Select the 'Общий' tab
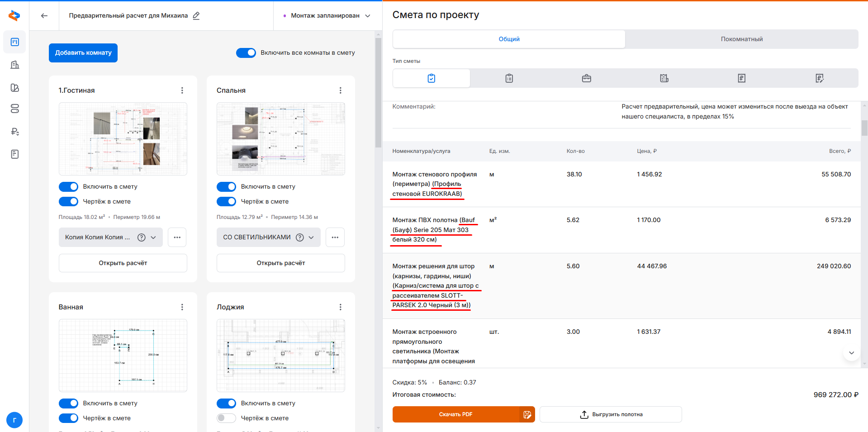The image size is (868, 432). pos(509,39)
